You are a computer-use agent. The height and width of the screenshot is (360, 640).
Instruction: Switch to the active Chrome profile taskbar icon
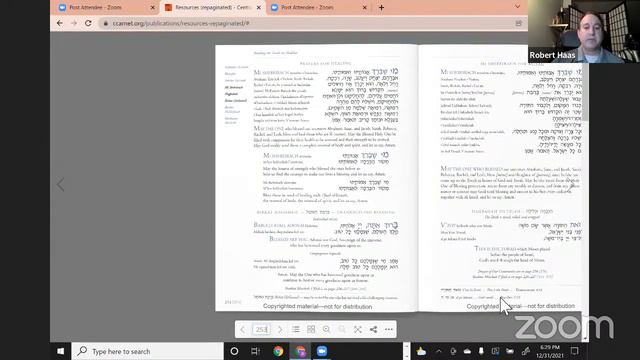[300, 351]
